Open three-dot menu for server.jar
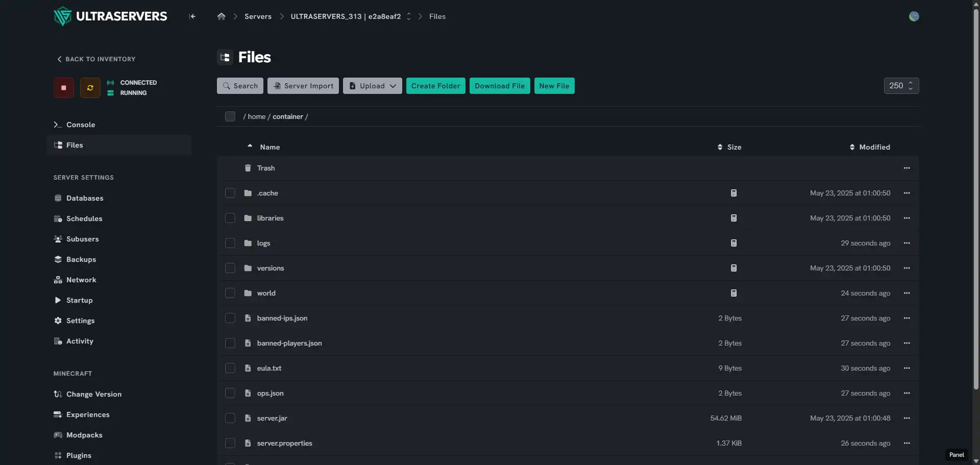Screen dimensions: 980x465 (906, 418)
